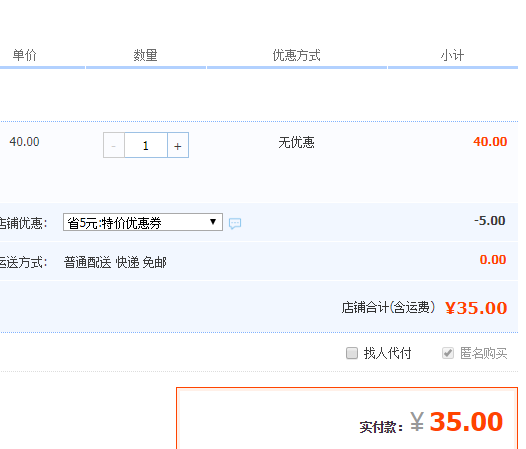Increase quantity with the plus button
Screen dimensions: 526x449
click(178, 145)
